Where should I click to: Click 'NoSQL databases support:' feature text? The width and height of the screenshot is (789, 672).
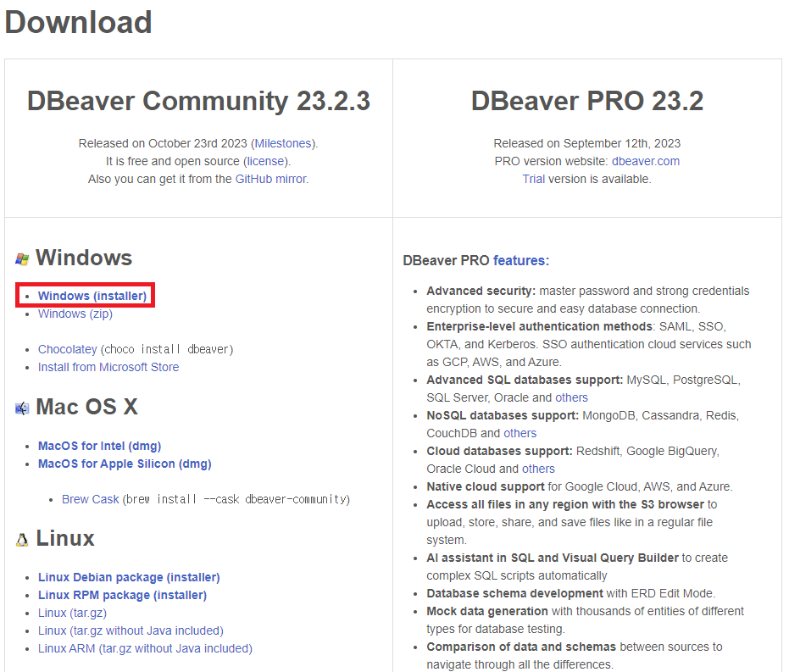coord(503,416)
